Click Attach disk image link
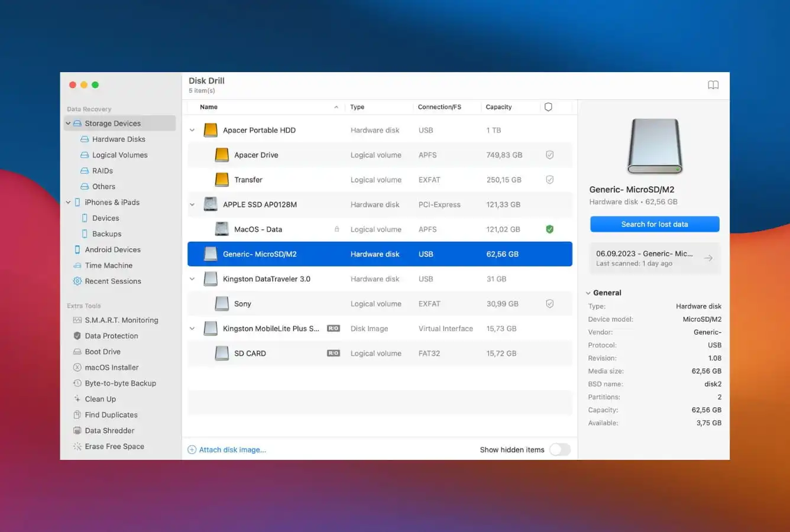 pos(227,450)
